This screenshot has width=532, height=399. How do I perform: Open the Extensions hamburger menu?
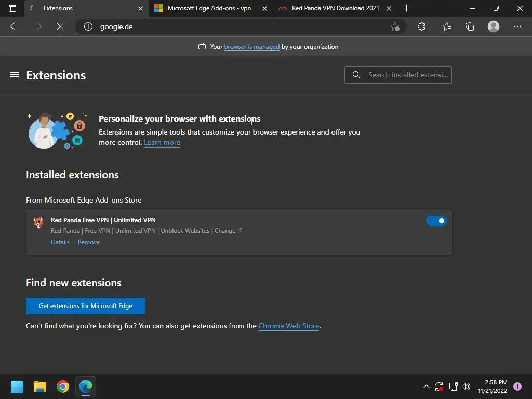tap(14, 75)
